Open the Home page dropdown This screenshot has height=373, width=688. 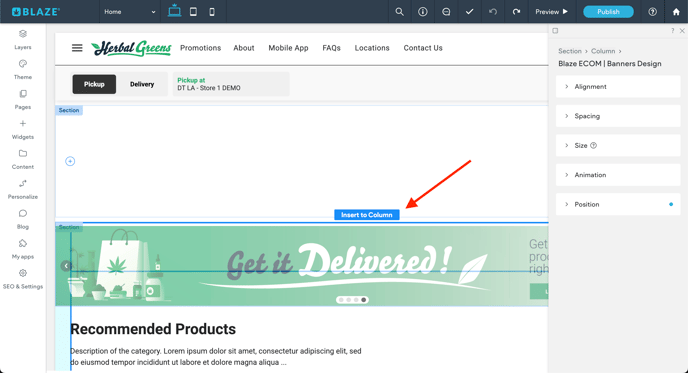[x=129, y=12]
